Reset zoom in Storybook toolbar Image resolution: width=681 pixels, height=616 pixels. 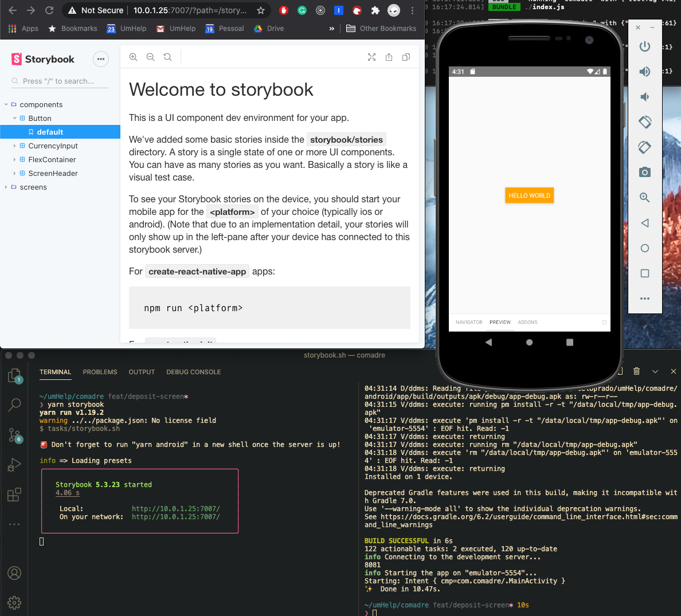point(167,57)
